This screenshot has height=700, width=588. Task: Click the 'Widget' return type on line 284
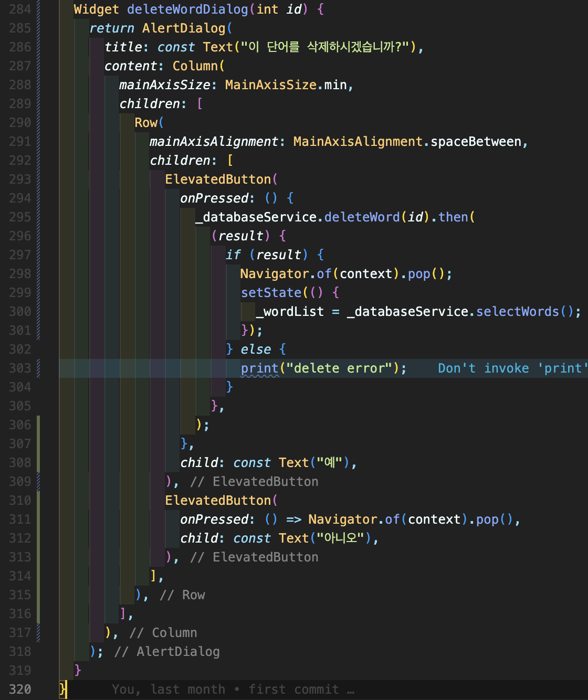click(97, 9)
